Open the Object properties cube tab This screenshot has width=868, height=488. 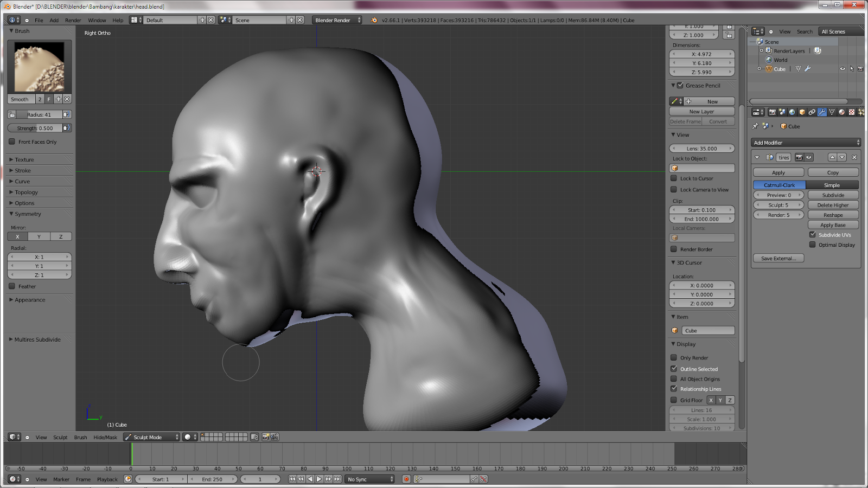[802, 112]
